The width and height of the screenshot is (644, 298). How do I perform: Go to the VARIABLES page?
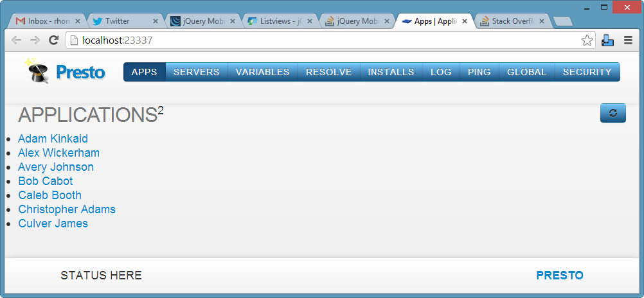tap(262, 72)
